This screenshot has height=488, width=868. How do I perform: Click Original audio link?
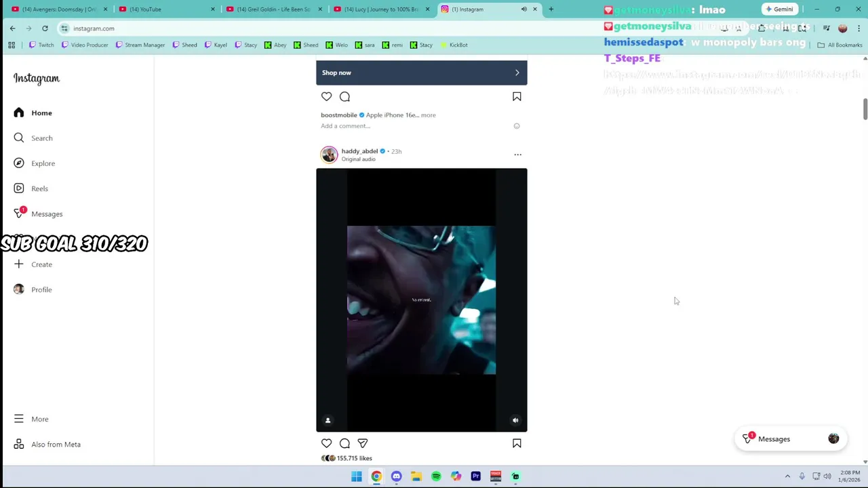pyautogui.click(x=358, y=159)
